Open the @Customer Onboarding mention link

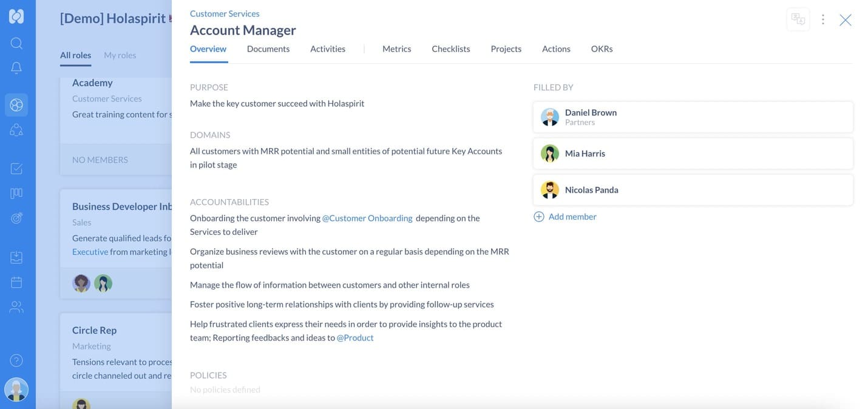tap(367, 218)
